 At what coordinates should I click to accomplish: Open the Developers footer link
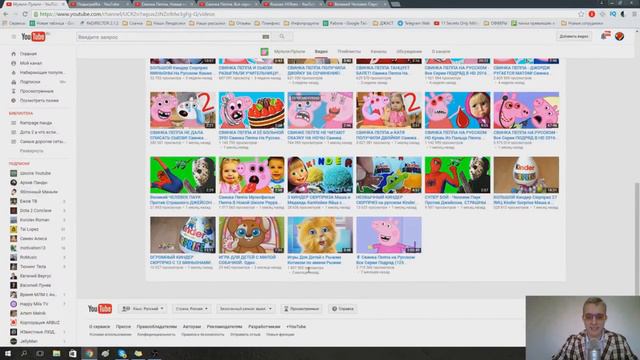(x=264, y=327)
